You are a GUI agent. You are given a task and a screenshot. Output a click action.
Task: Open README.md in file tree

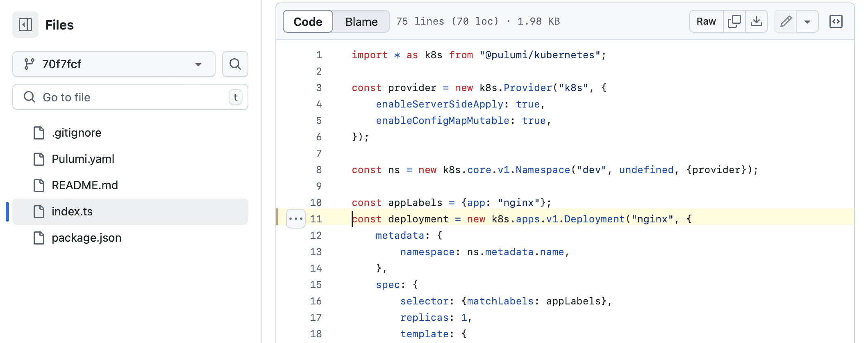point(130,185)
